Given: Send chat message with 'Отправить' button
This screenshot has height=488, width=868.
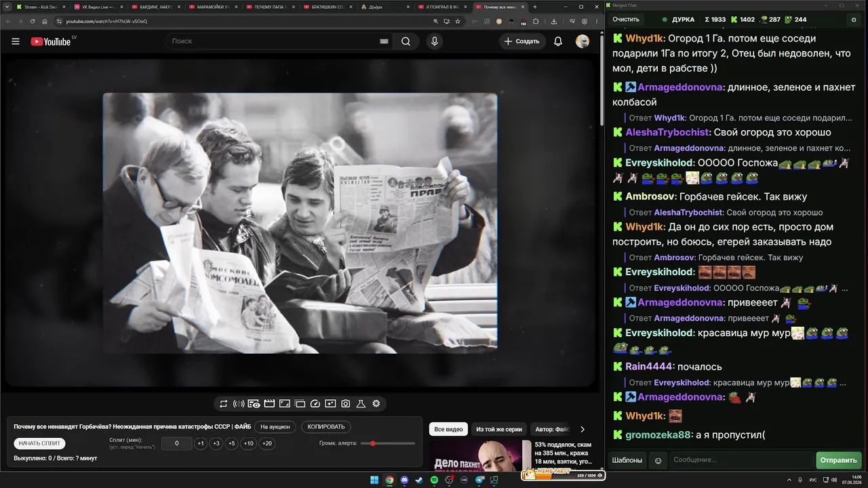Looking at the screenshot, I should 838,460.
